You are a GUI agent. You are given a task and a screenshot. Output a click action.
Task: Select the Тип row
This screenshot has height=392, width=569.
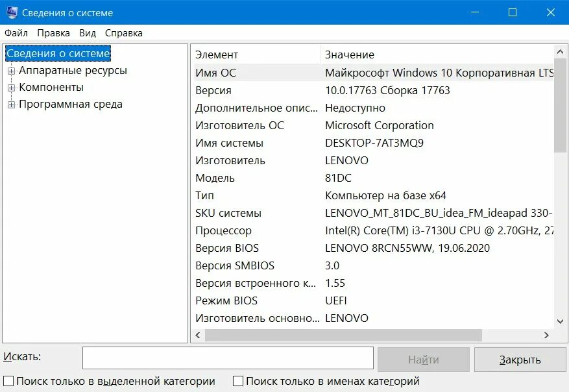pyautogui.click(x=374, y=195)
